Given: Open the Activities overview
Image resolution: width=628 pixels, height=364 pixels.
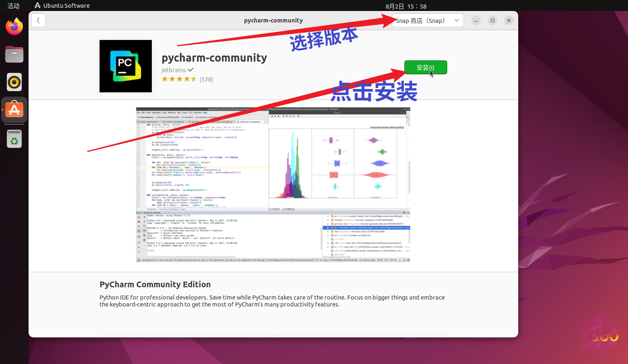Looking at the screenshot, I should [13, 6].
